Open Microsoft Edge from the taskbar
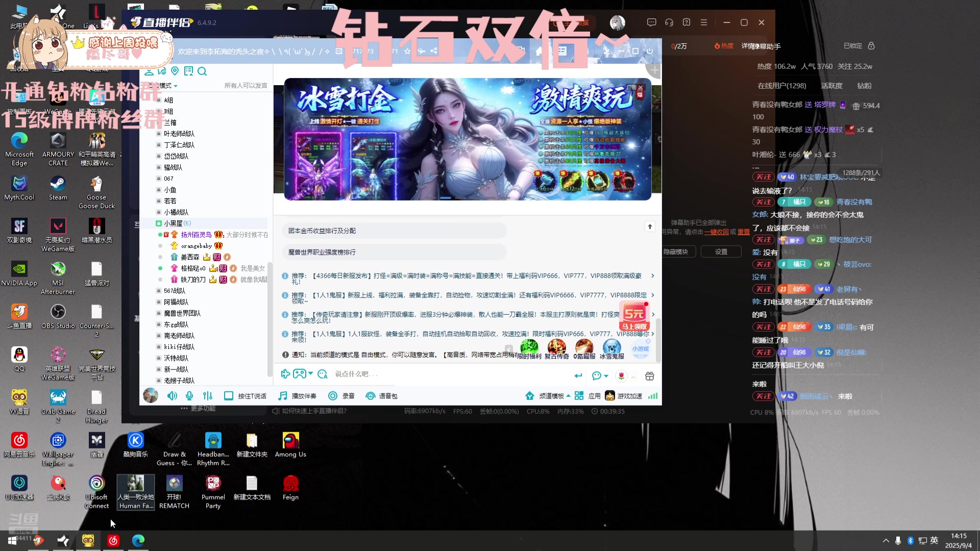980x551 pixels. click(138, 540)
